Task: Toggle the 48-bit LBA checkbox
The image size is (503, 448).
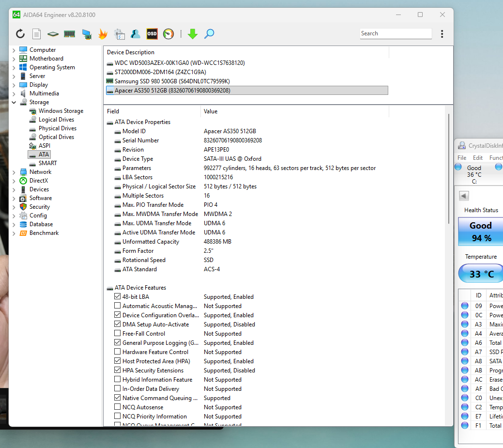Action: [118, 297]
